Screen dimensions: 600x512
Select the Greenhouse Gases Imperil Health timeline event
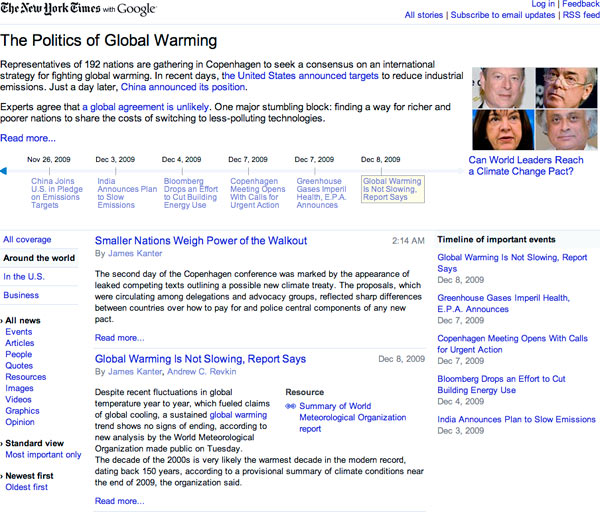321,193
